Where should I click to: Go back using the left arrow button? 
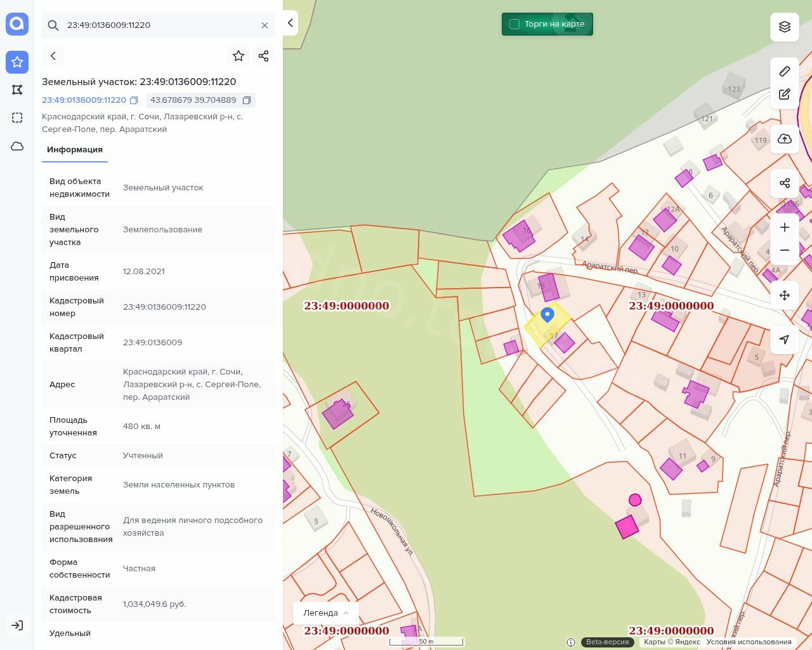click(x=53, y=56)
